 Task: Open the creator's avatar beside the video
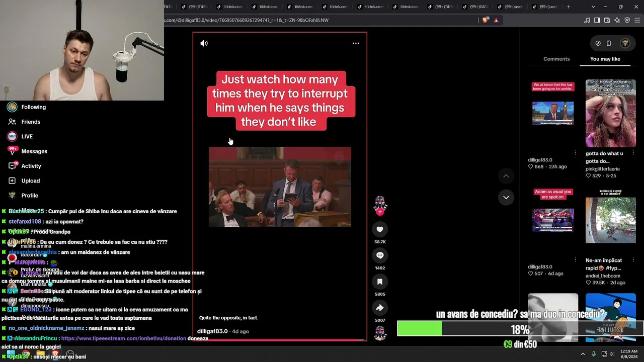click(x=380, y=203)
